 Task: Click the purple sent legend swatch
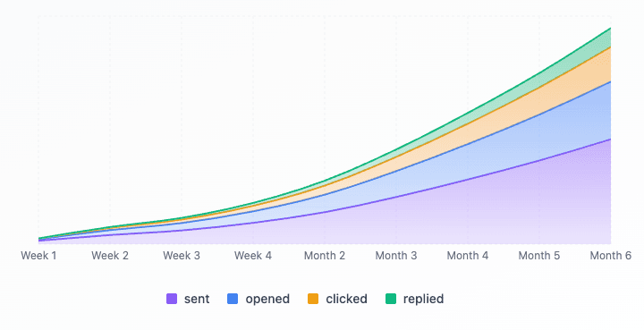[172, 299]
